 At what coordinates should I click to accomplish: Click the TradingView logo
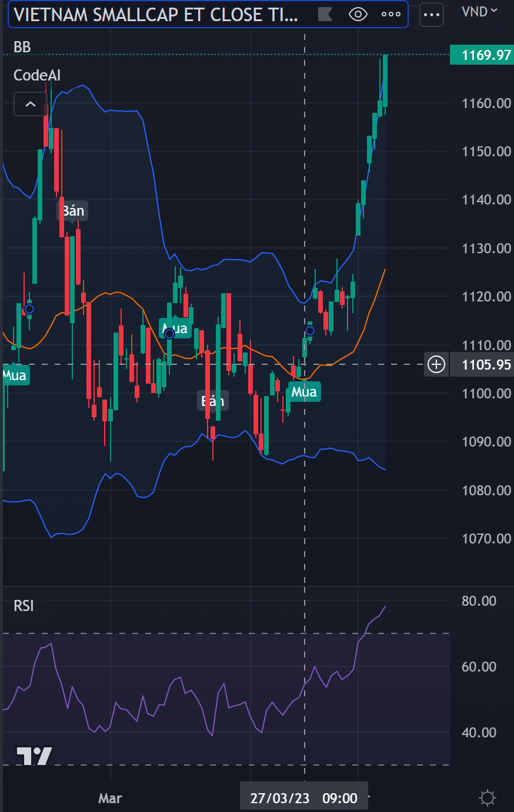(x=34, y=756)
